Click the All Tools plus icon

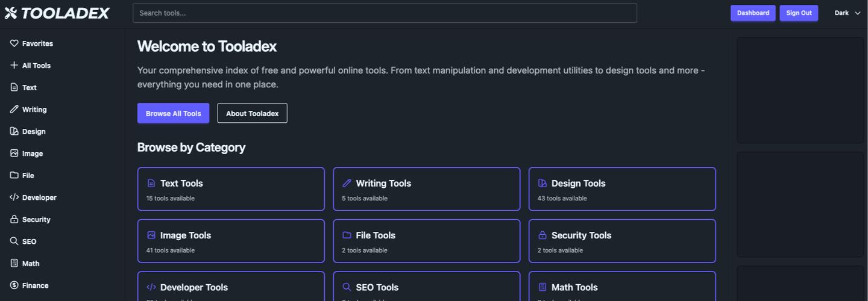click(14, 65)
